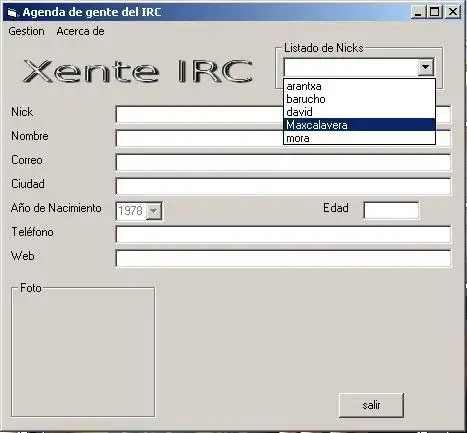Click the Listado de Nicks combo text box

(351, 67)
